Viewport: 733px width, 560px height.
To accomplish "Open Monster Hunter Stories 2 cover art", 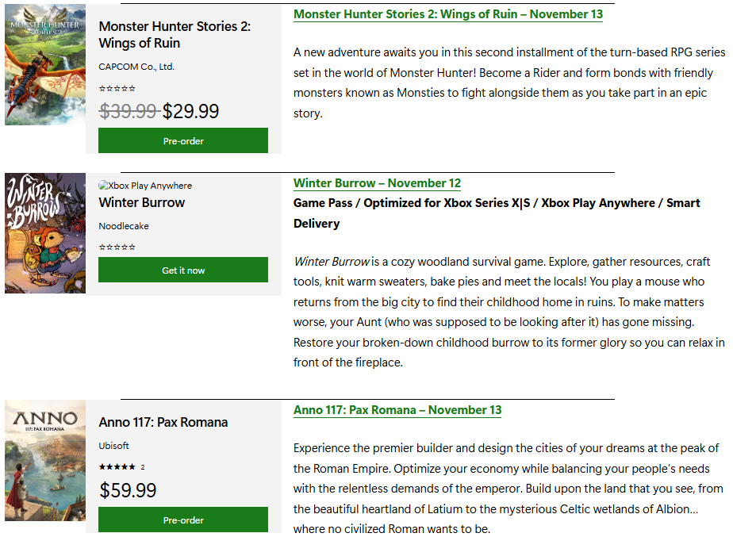I will point(45,65).
